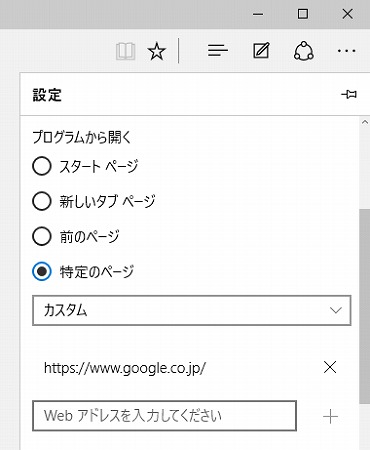Viewport: 370px width, 450px height.
Task: Click the Web アドレスを入力してください field
Action: coord(164,416)
